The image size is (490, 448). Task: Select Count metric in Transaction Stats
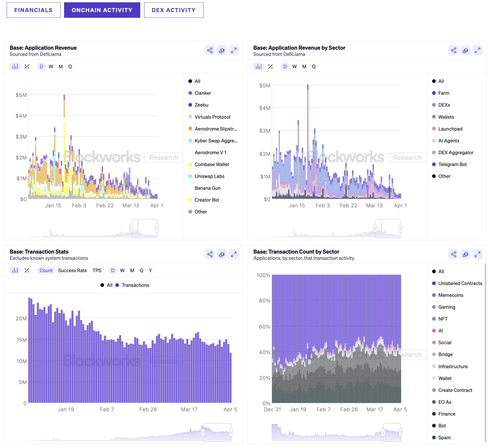coord(46,270)
